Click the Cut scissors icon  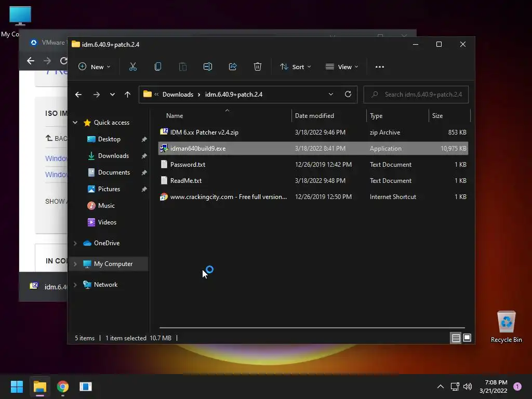132,67
